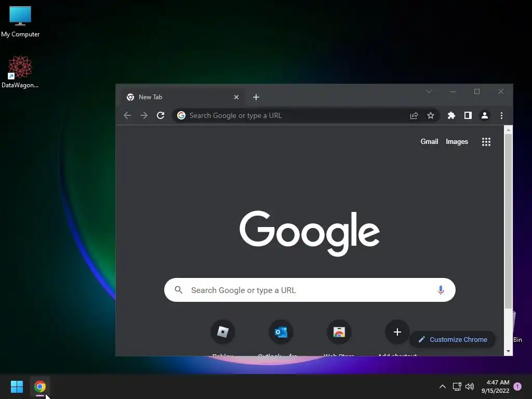Go back with the back arrow
532x399 pixels.
(x=127, y=116)
